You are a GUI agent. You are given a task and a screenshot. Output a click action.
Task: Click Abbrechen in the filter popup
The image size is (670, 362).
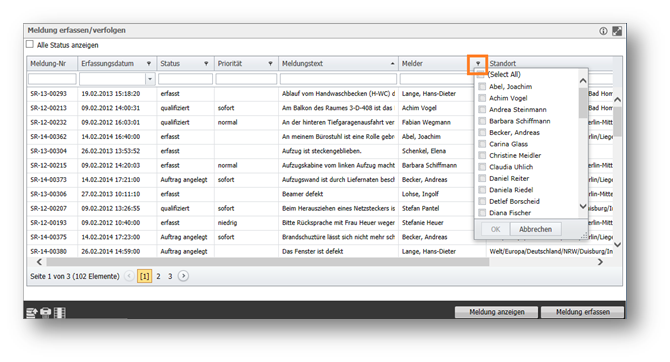pos(535,229)
